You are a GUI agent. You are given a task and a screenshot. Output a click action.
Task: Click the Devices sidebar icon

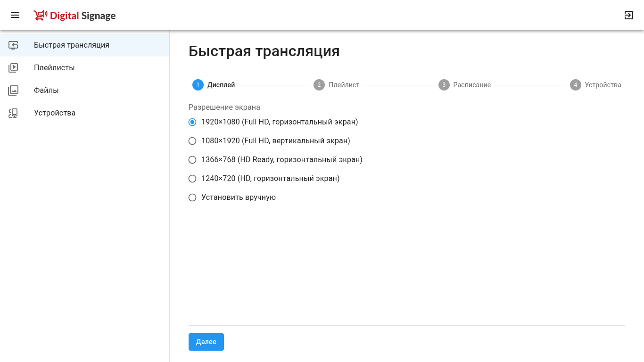pos(13,113)
